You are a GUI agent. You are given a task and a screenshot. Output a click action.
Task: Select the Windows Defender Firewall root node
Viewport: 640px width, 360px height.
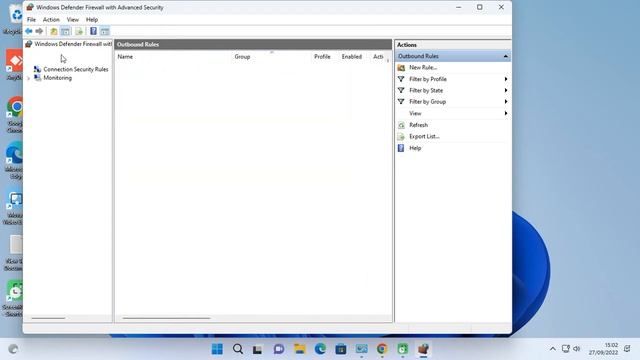pyautogui.click(x=73, y=44)
